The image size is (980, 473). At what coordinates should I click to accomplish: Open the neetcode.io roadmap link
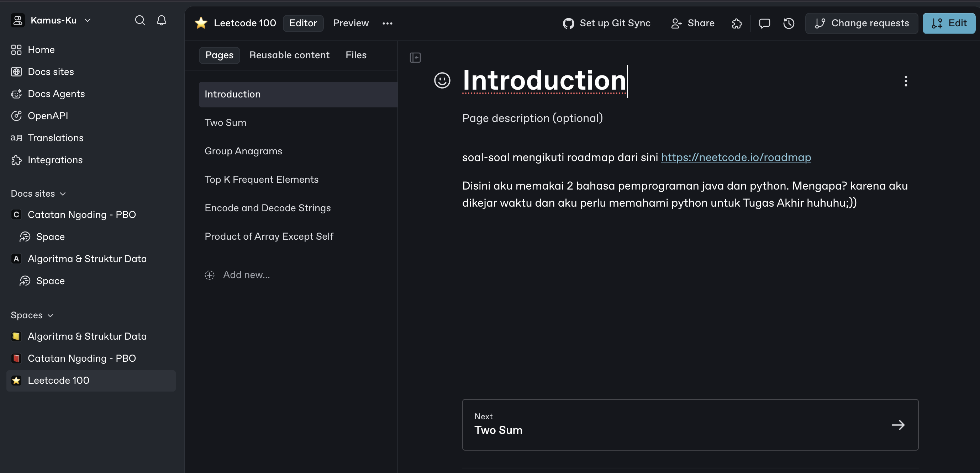click(736, 157)
